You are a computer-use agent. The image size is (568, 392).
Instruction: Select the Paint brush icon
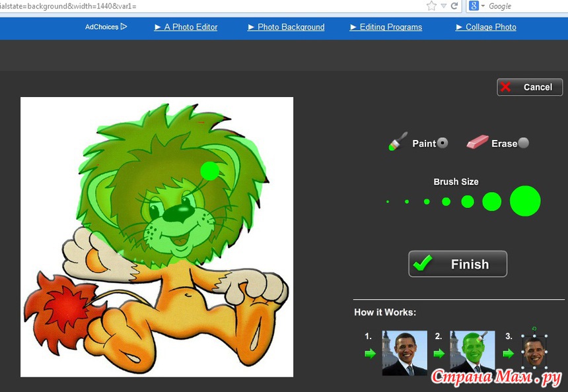click(x=398, y=141)
